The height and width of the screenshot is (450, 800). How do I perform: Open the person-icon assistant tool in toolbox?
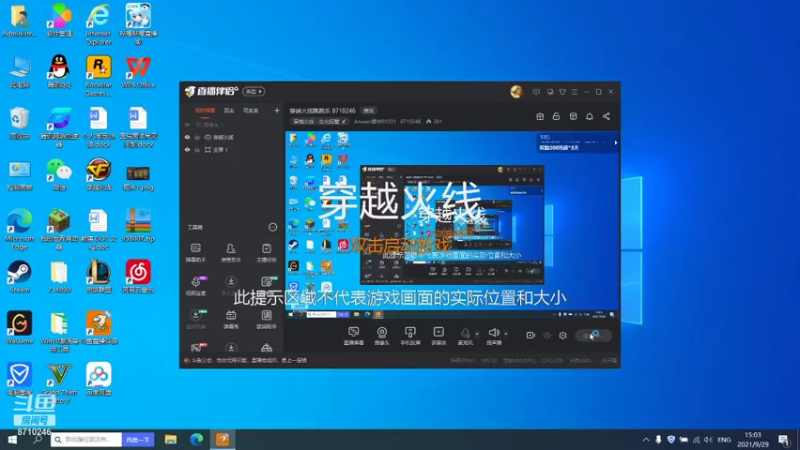click(x=231, y=253)
